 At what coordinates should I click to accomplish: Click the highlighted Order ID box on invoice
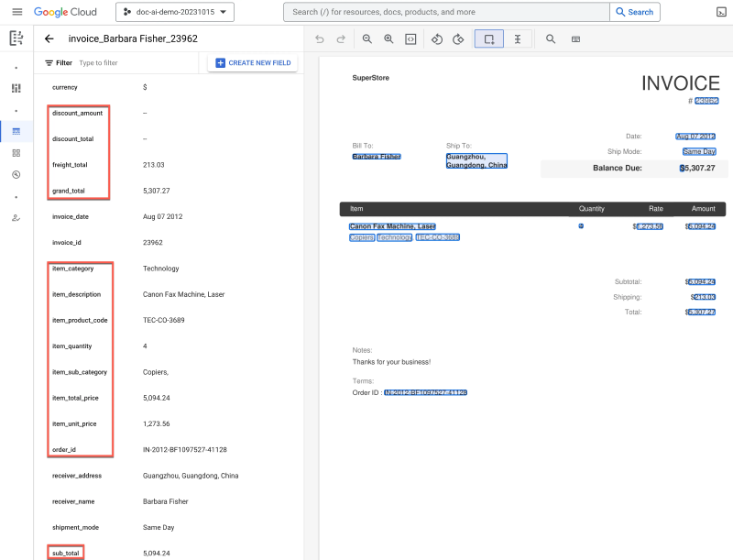point(425,392)
